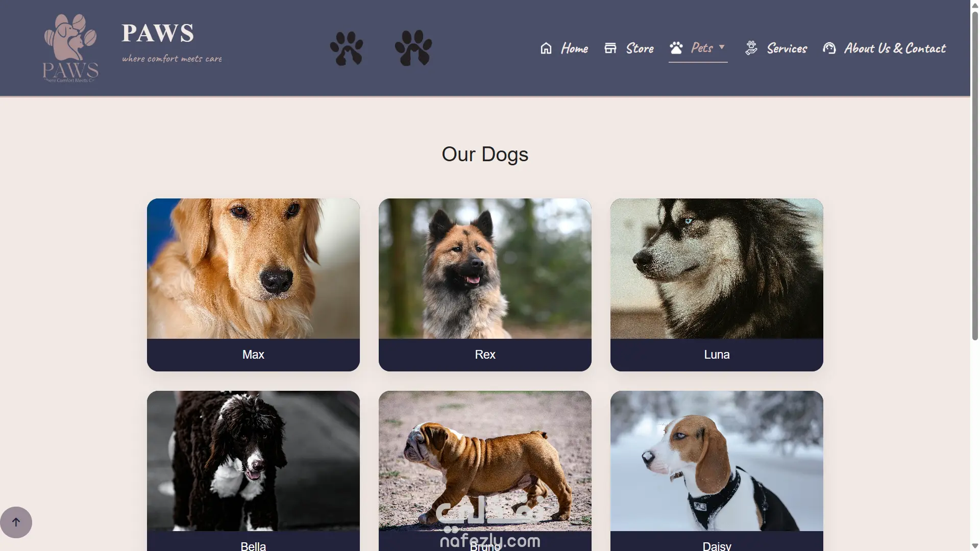Click the page vertical scrollbar thumb
The height and width of the screenshot is (551, 980).
pyautogui.click(x=975, y=175)
